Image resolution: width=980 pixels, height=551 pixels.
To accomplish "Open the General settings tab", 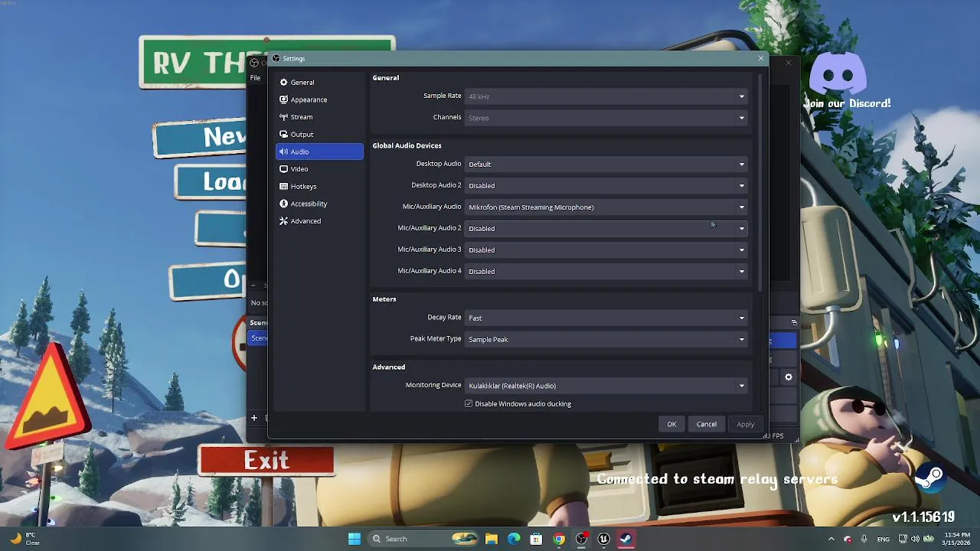I will pos(319,82).
